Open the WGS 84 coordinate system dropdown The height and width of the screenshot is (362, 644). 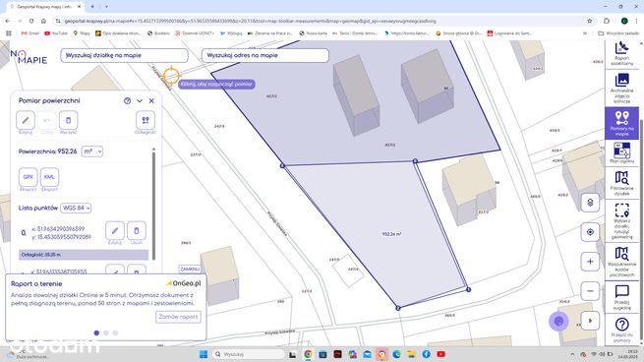[x=76, y=208]
